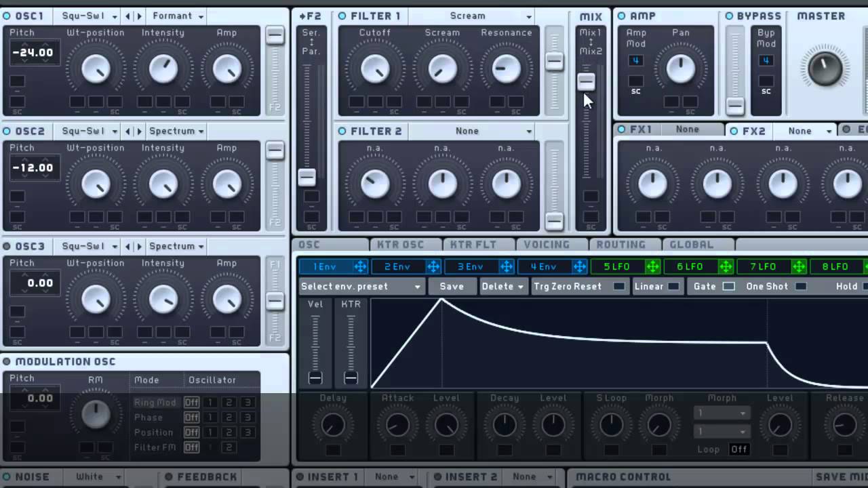
Task: Select the 5 LFO modulation tab
Action: 616,267
